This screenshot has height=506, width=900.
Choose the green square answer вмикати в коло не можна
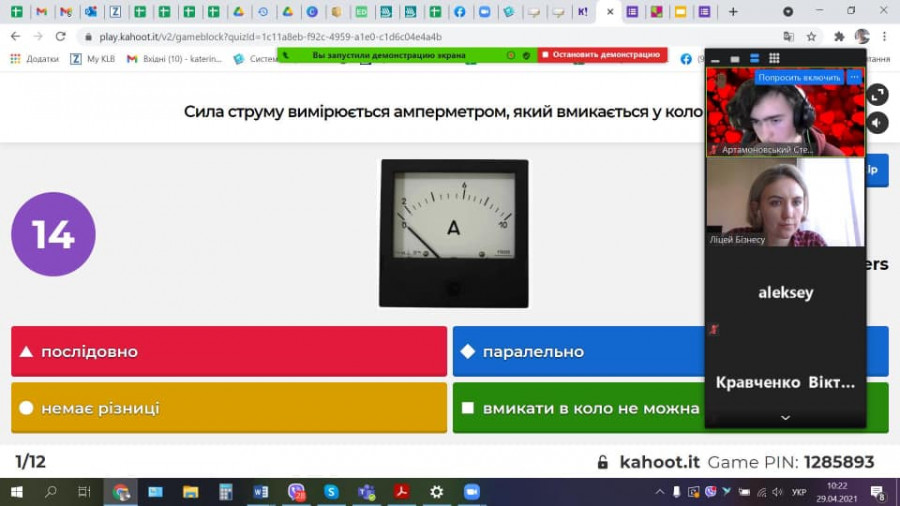[579, 408]
